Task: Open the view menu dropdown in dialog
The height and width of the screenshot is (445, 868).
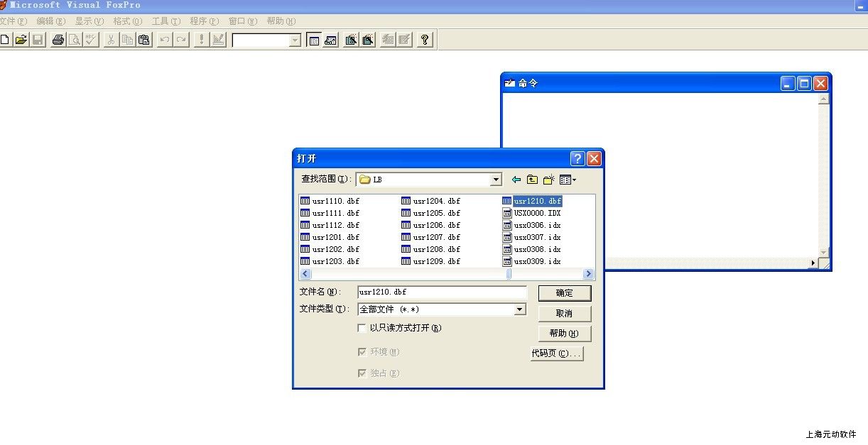Action: coord(568,180)
